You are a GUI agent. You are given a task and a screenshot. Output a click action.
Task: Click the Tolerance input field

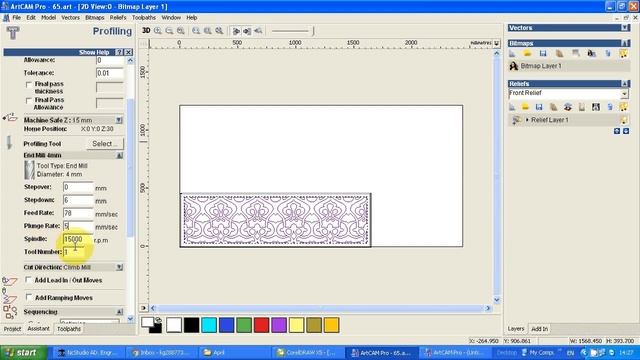[110, 73]
